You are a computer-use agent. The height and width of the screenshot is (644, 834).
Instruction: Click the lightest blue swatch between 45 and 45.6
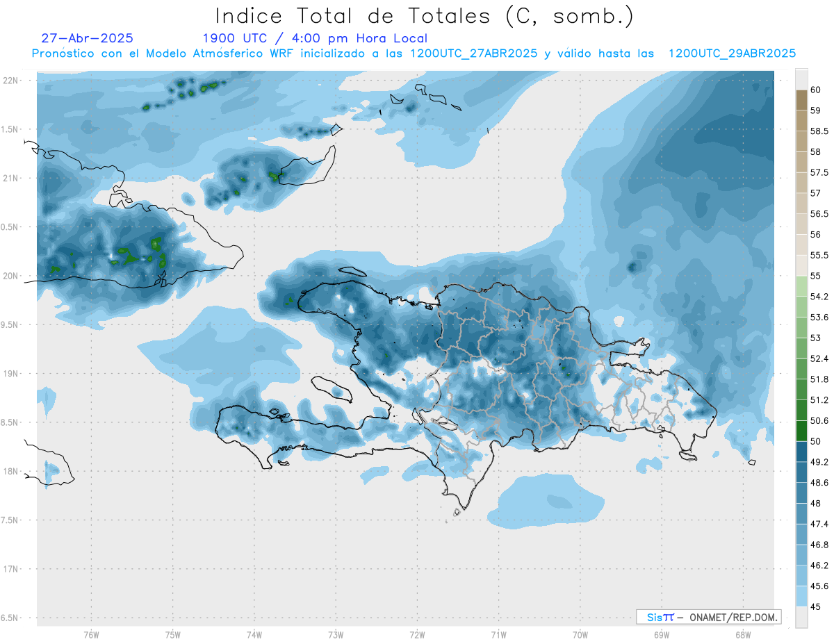click(x=801, y=596)
